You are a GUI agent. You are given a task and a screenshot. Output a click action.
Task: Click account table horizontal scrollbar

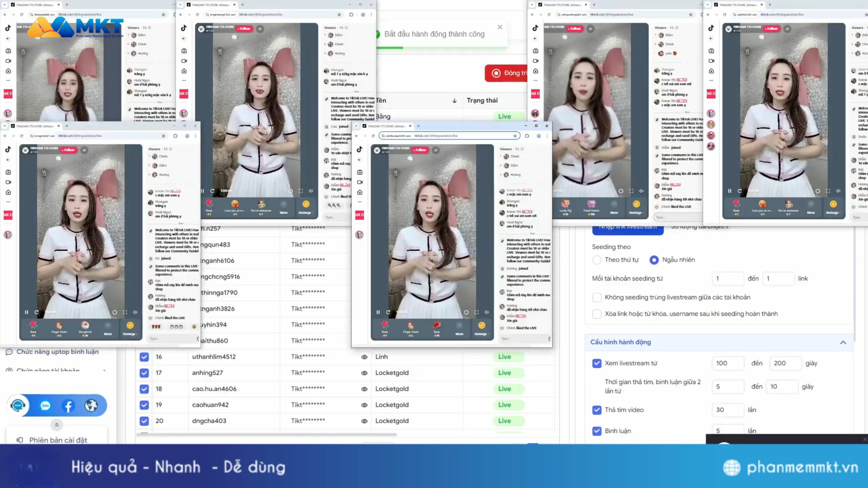[266, 434]
